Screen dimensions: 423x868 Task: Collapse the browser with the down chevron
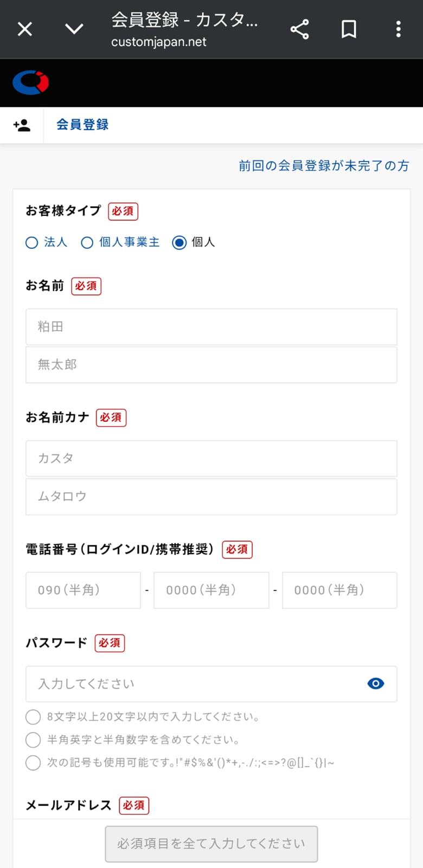coord(74,29)
